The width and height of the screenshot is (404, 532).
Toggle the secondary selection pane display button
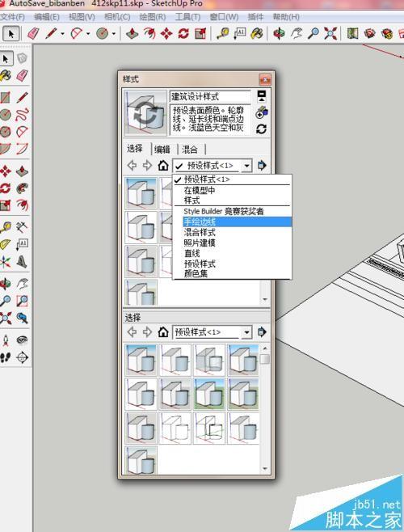[x=262, y=96]
